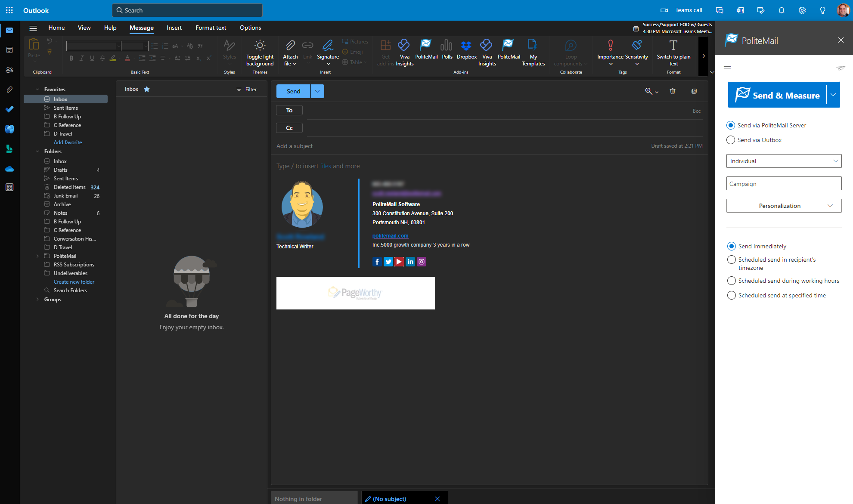Open the Individual dropdown in PoliteMail
Image resolution: width=853 pixels, height=504 pixels.
point(784,161)
